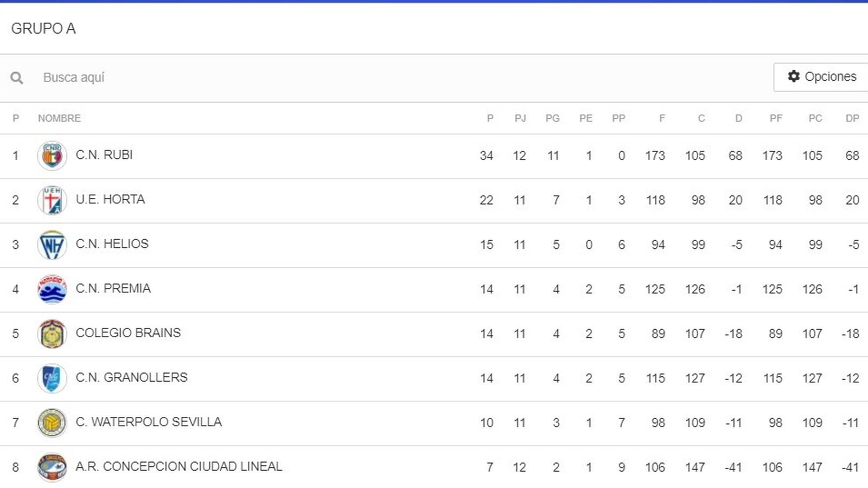The image size is (868, 488).
Task: Open the Opciones panel
Action: [x=820, y=77]
